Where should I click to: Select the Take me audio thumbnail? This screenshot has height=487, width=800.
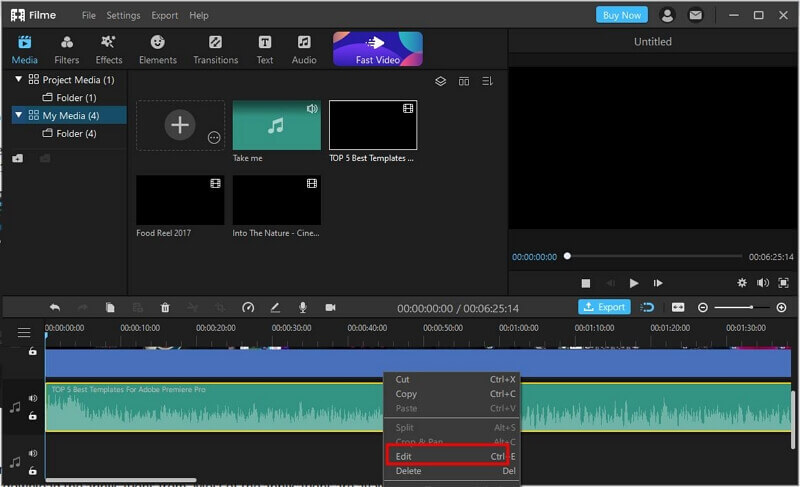tap(277, 125)
